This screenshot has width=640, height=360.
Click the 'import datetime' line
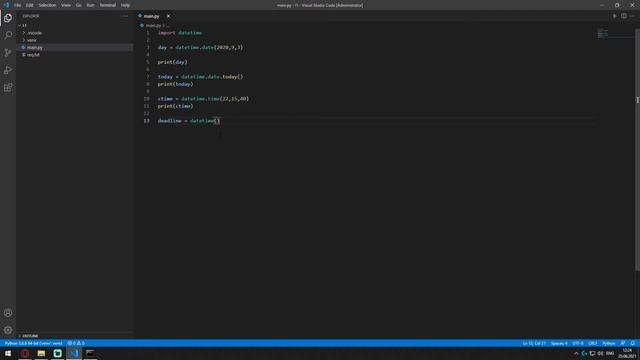click(180, 33)
